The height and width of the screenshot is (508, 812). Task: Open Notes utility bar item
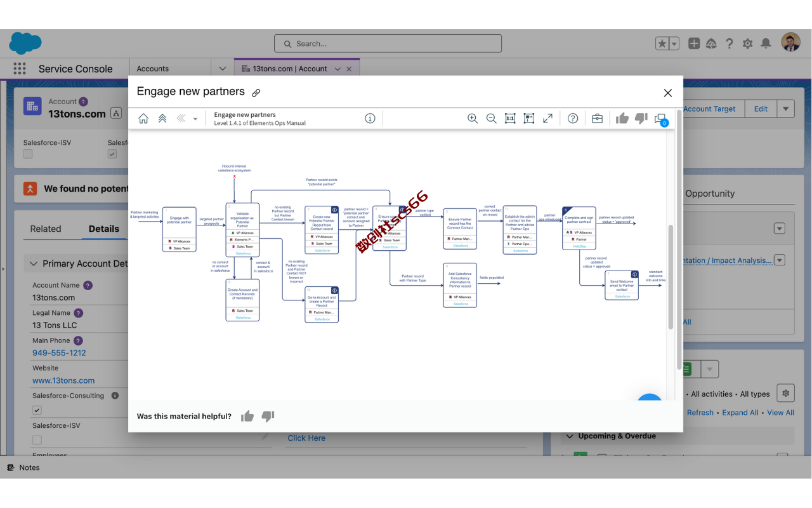(23, 467)
